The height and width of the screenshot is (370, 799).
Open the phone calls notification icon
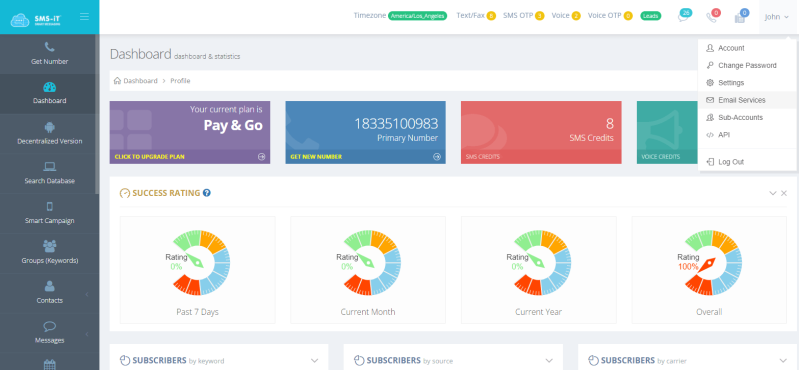coord(712,16)
